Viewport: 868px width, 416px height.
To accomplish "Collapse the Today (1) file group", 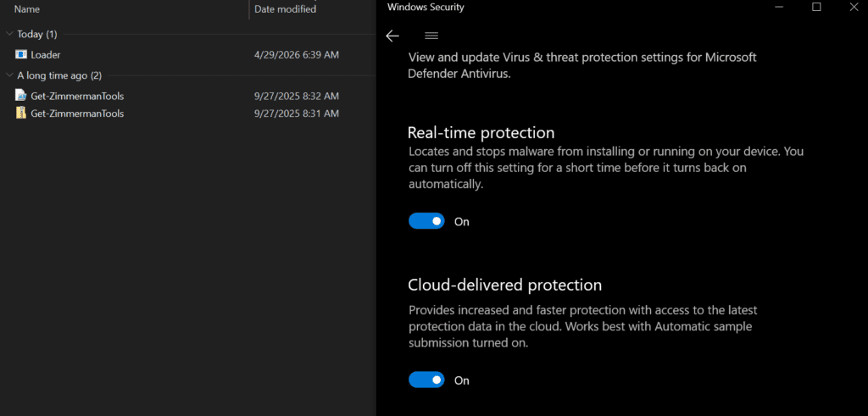I will [x=9, y=34].
